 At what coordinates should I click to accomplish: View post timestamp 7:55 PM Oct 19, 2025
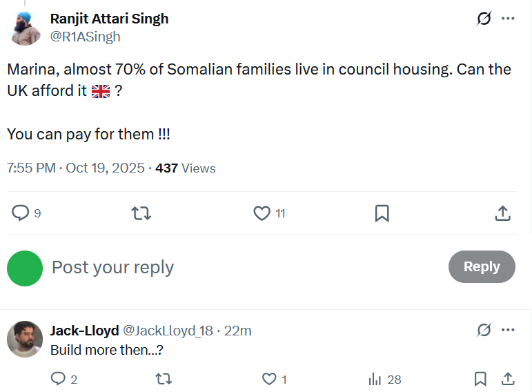click(76, 168)
